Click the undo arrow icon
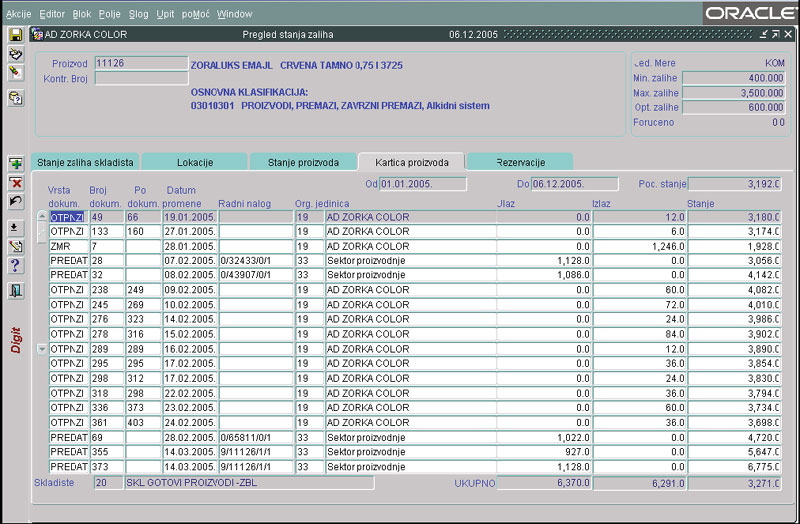 click(x=16, y=202)
